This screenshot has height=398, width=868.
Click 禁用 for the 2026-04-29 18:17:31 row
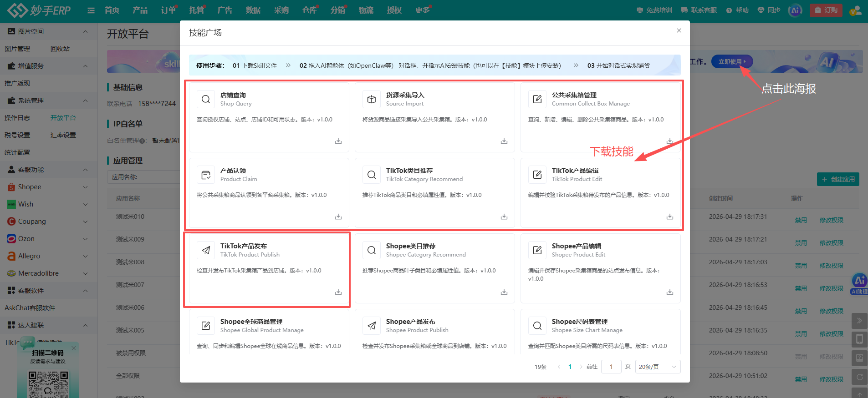coord(801,220)
